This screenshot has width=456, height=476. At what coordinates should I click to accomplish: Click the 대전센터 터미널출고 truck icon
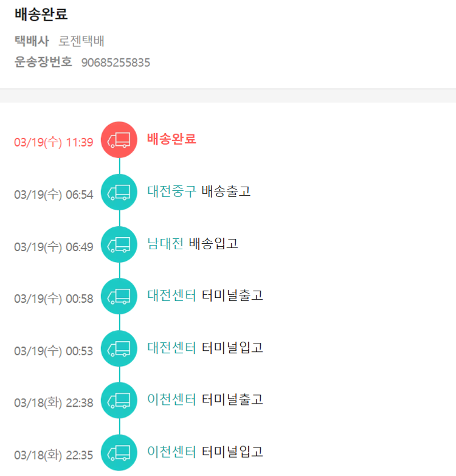coord(119,297)
